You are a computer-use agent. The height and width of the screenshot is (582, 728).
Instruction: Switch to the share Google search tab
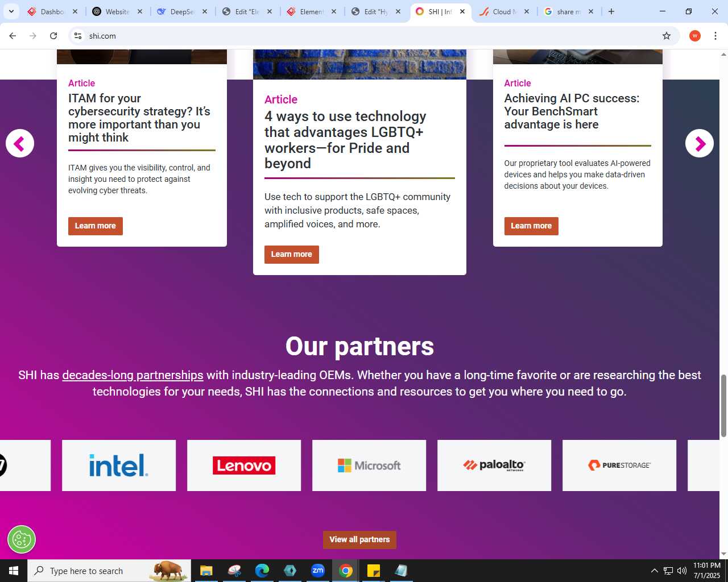[x=568, y=11]
